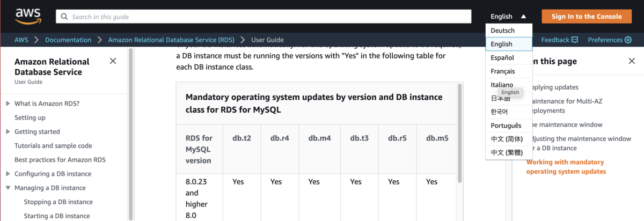Open Best practices for Amazon RDS
Image resolution: width=644 pixels, height=221 pixels.
point(60,160)
